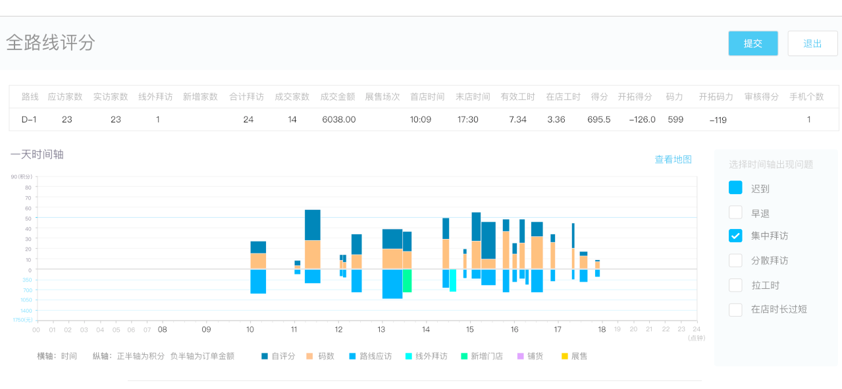Viewport: 842px width, 389px height.
Task: Click the 自评分 legend color swatch
Action: [265, 356]
